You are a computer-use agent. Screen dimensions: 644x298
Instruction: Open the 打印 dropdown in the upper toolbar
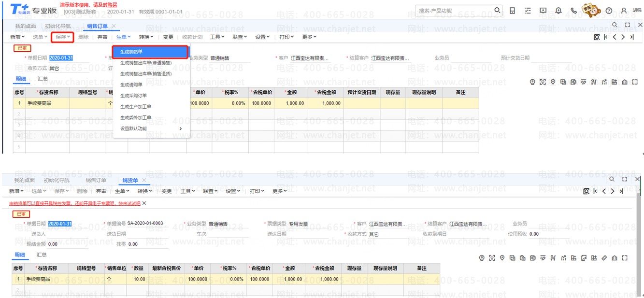(x=287, y=37)
